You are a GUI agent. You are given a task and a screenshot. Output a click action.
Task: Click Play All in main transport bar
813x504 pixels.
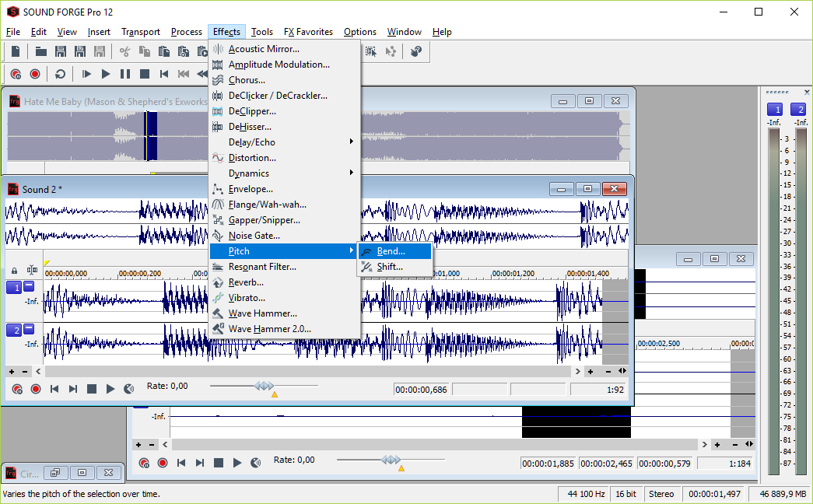pyautogui.click(x=86, y=74)
